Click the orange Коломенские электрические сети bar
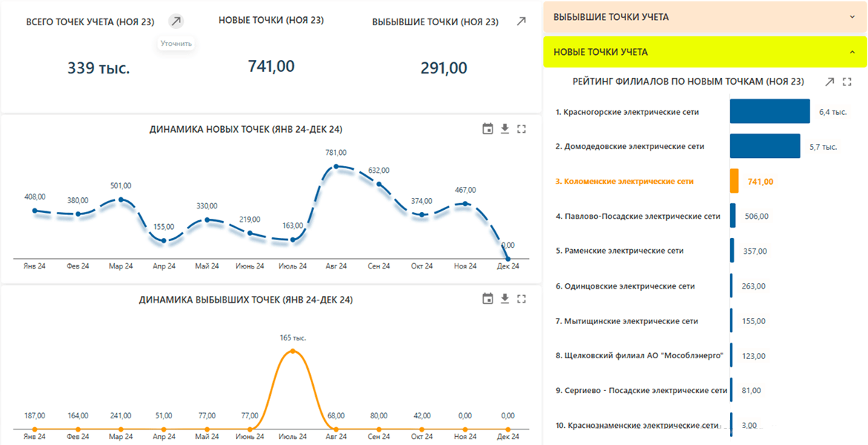Image resolution: width=868 pixels, height=445 pixels. (x=734, y=181)
